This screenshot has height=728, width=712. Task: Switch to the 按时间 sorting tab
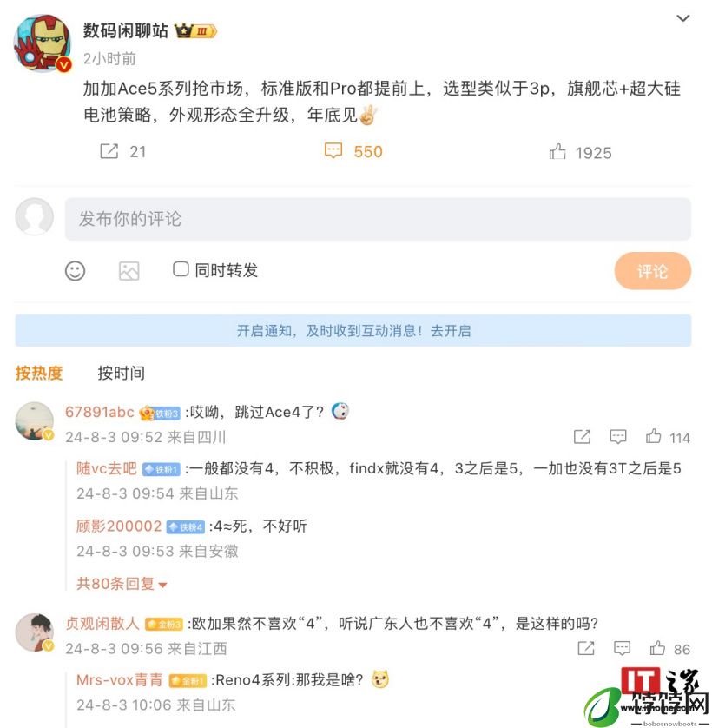[x=122, y=373]
